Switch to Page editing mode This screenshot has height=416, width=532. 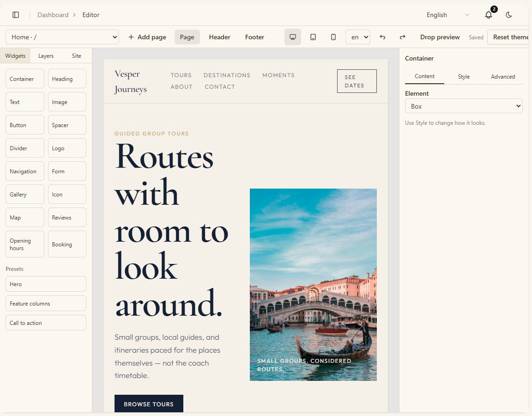coord(187,37)
